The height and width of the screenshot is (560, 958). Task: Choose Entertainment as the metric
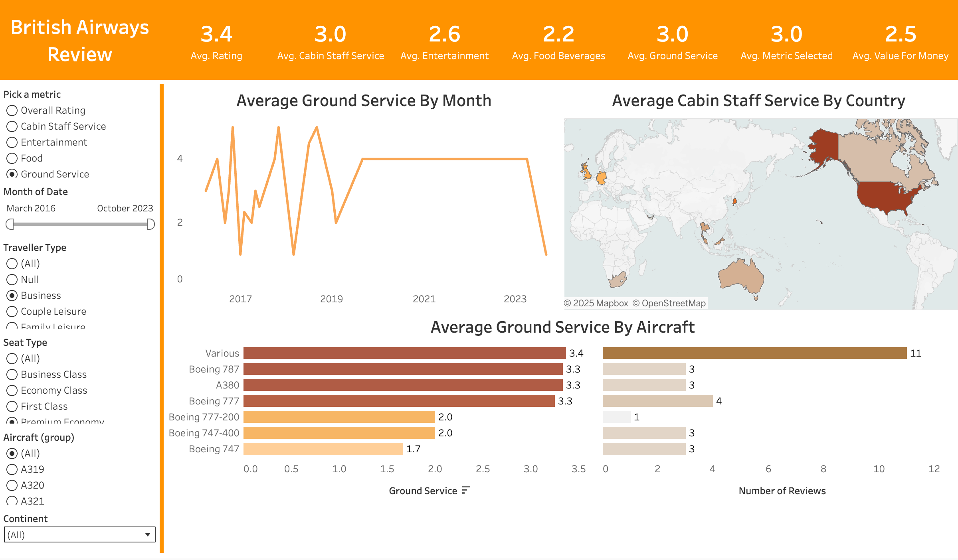click(12, 142)
